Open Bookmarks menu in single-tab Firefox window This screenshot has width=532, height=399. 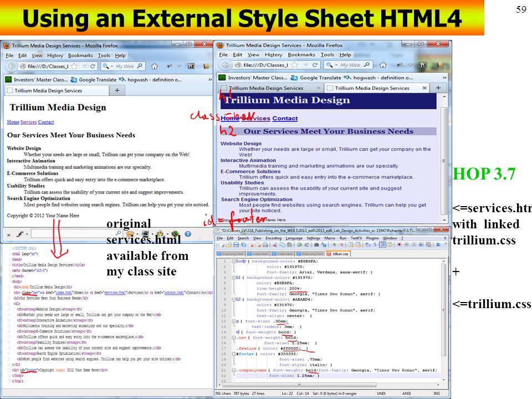click(80, 55)
